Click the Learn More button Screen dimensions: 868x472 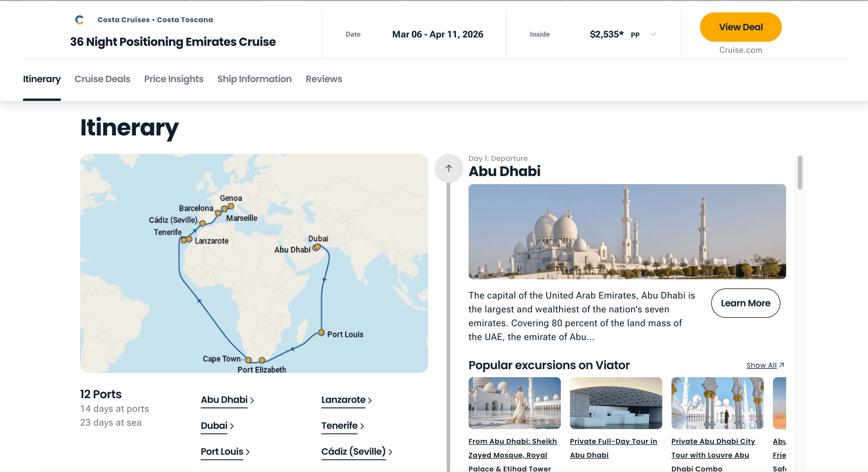[745, 303]
